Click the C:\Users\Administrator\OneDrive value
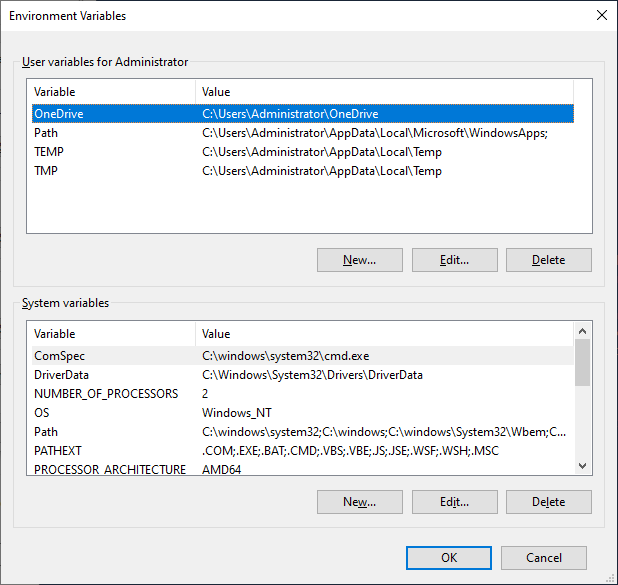 pos(290,114)
